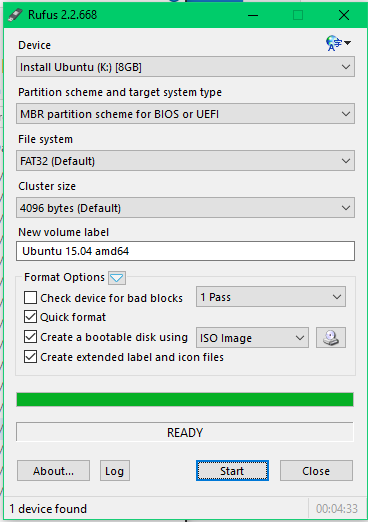
Task: Click the disc icon to select ISO image
Action: [331, 338]
